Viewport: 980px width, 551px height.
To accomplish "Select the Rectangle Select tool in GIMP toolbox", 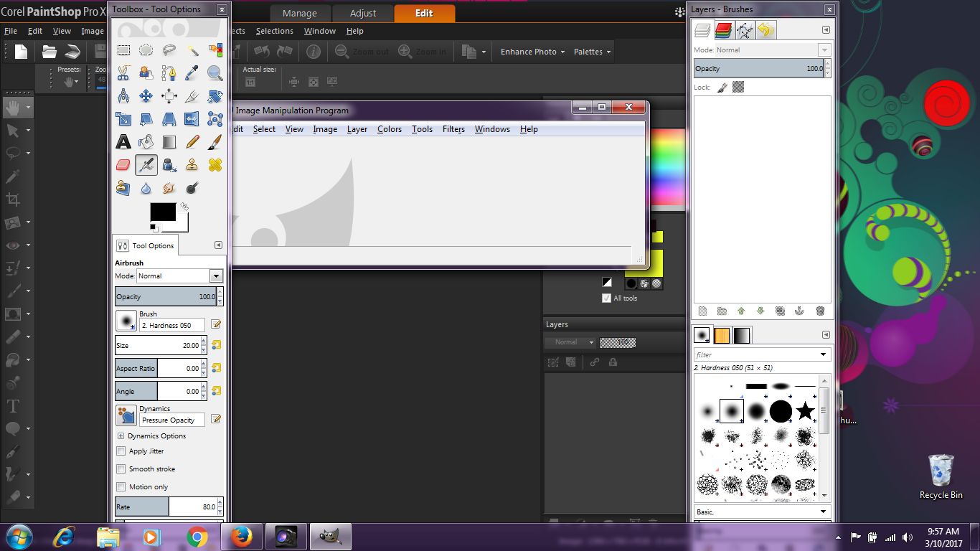I will click(x=123, y=50).
